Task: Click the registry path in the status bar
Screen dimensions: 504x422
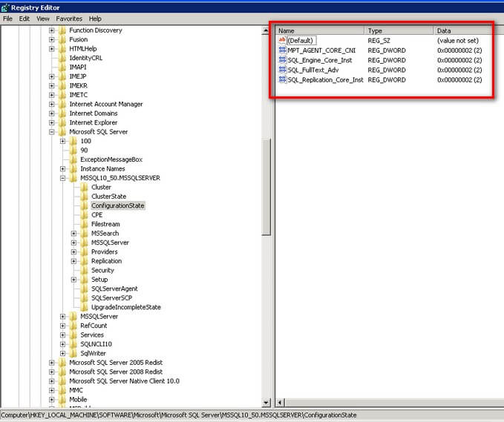Action: point(179,415)
